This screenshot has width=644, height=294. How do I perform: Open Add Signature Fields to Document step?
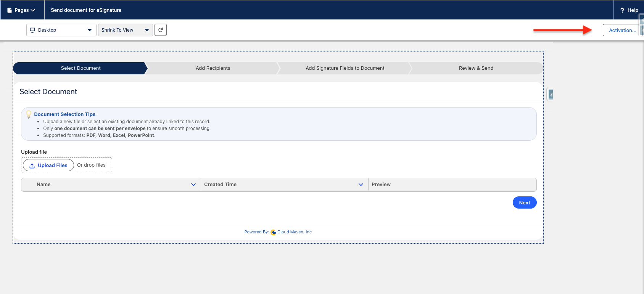tap(345, 68)
